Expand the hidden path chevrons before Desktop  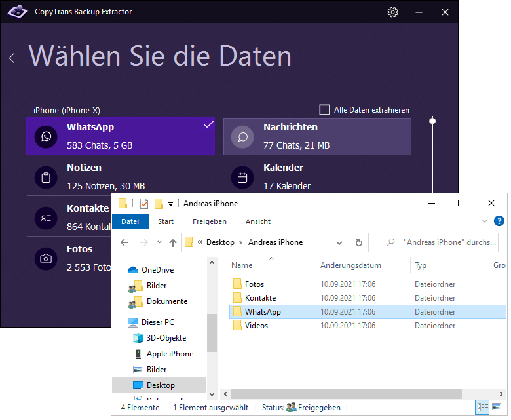[200, 242]
